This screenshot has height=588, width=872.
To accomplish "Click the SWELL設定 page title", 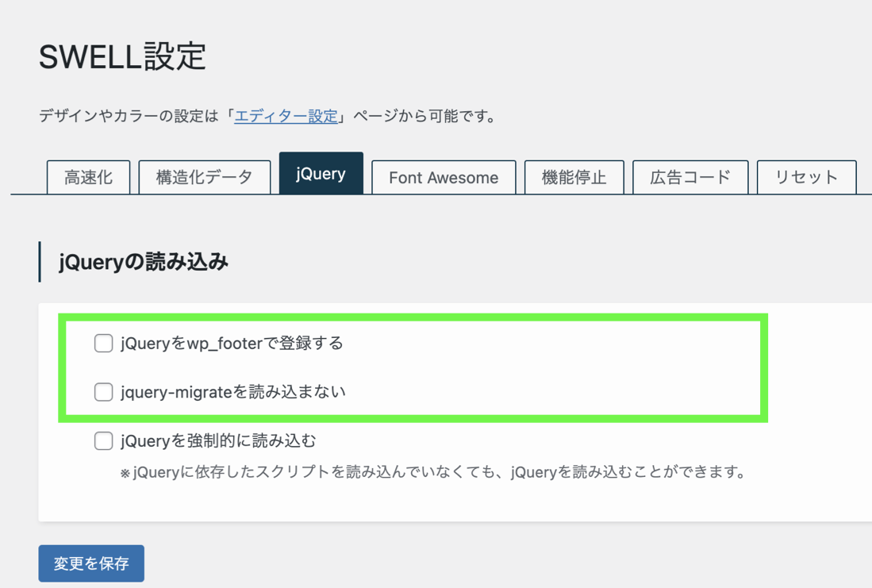I will [121, 56].
